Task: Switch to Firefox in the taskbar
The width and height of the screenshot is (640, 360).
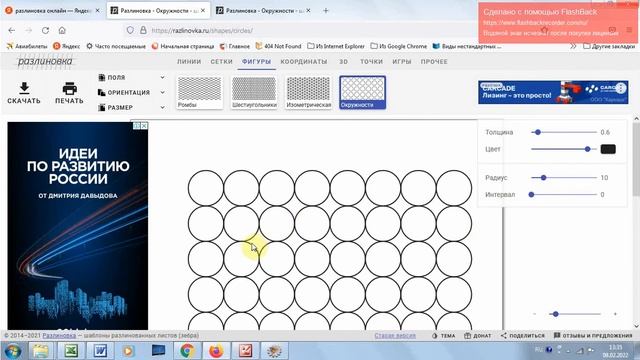Action: pos(216,351)
